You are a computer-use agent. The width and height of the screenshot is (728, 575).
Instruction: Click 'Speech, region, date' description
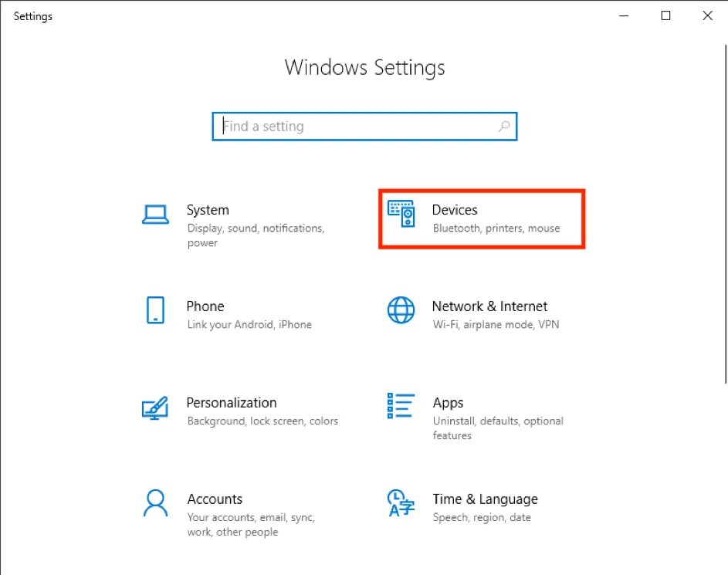[482, 517]
